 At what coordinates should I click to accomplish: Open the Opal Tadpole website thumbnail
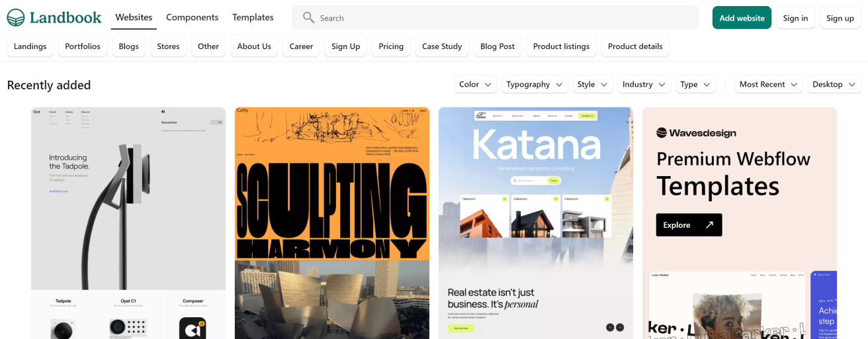(x=128, y=223)
